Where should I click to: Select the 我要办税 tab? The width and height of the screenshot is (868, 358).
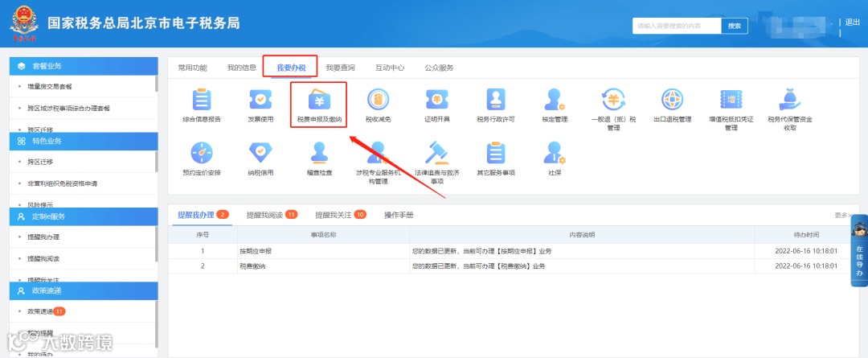(x=291, y=68)
